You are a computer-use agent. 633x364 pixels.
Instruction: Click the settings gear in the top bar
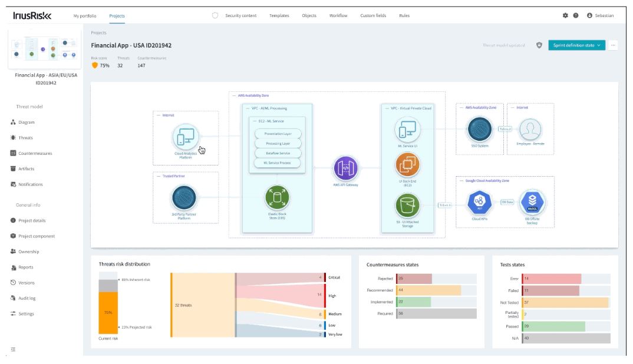[x=565, y=15]
